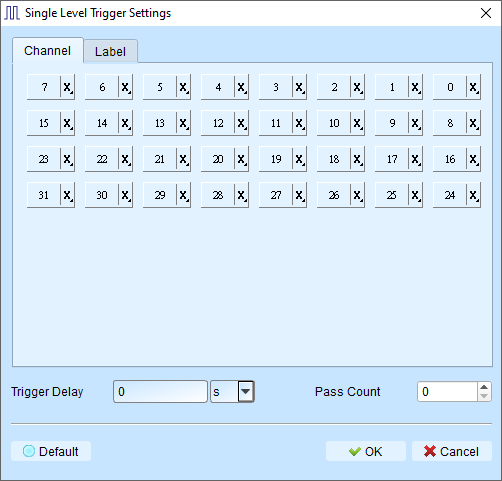Switch to the Label tab

coord(110,51)
